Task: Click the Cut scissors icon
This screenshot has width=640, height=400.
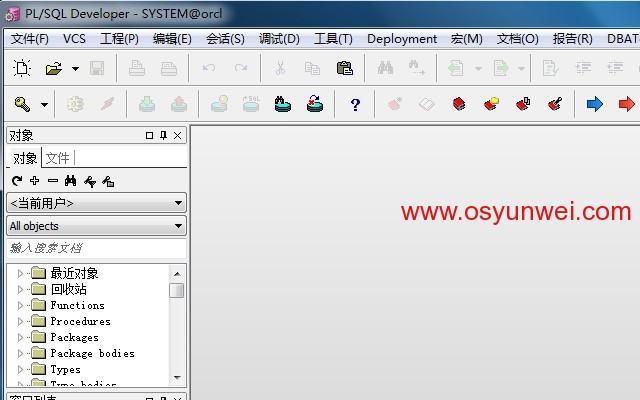Action: pos(280,68)
